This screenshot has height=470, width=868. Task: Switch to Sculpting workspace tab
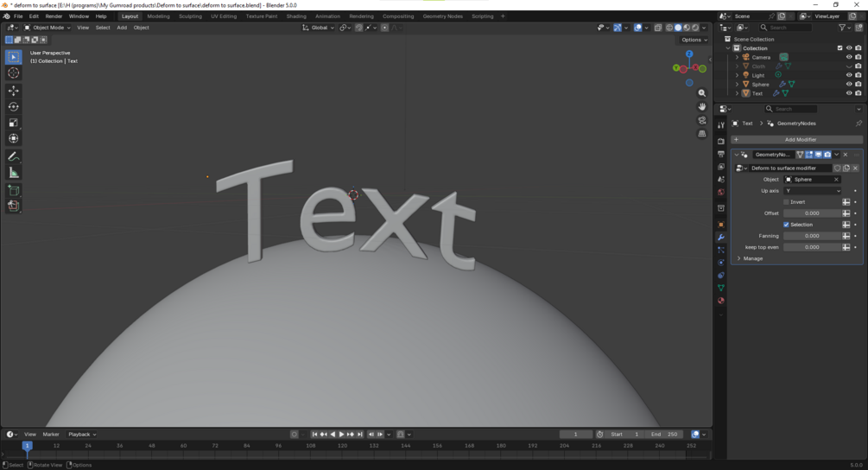[190, 16]
